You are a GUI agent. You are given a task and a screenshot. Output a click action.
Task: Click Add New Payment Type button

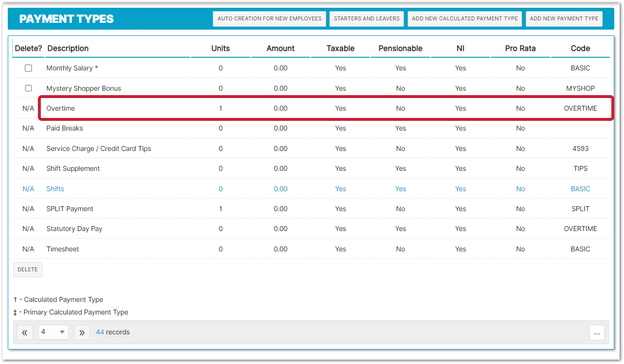coord(564,19)
